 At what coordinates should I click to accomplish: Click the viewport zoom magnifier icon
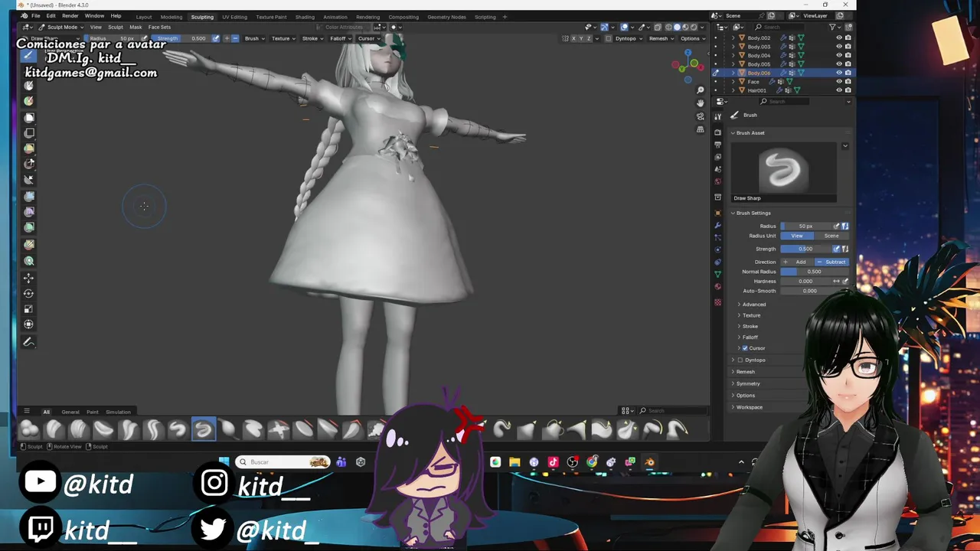coord(700,90)
